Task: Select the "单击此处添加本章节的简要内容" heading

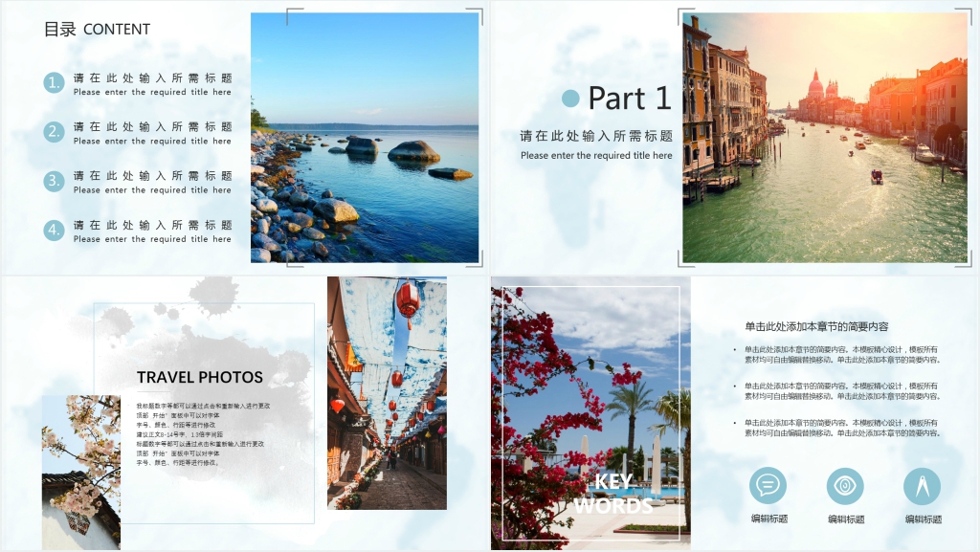Action: (816, 326)
